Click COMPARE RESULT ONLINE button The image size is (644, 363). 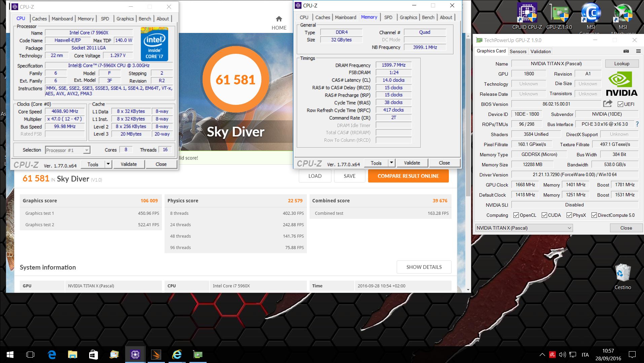tap(408, 176)
